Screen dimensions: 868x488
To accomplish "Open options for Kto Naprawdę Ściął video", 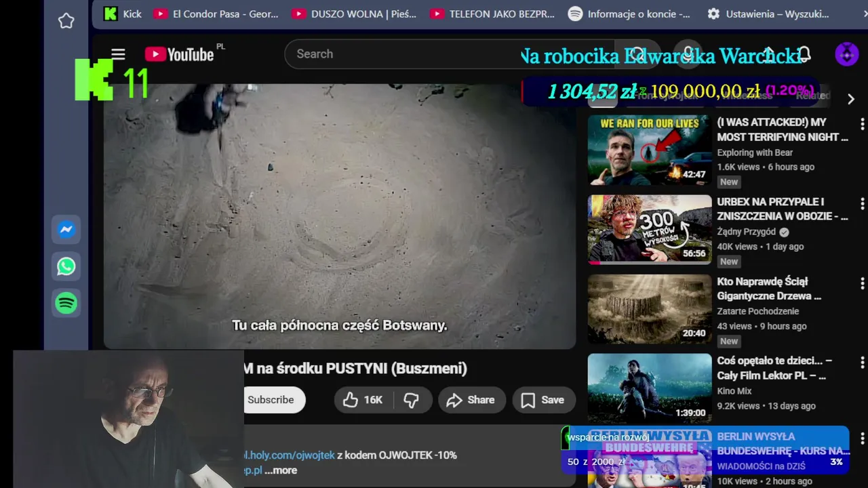I will pyautogui.click(x=862, y=283).
